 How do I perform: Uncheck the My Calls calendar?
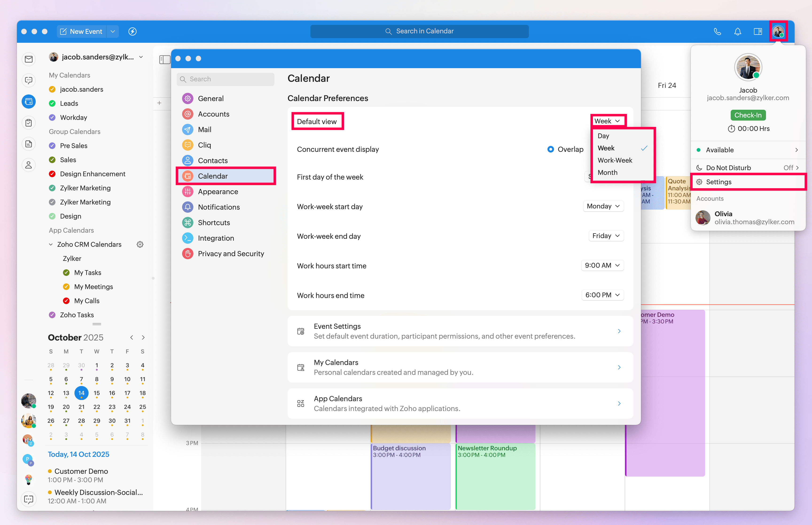coord(66,301)
